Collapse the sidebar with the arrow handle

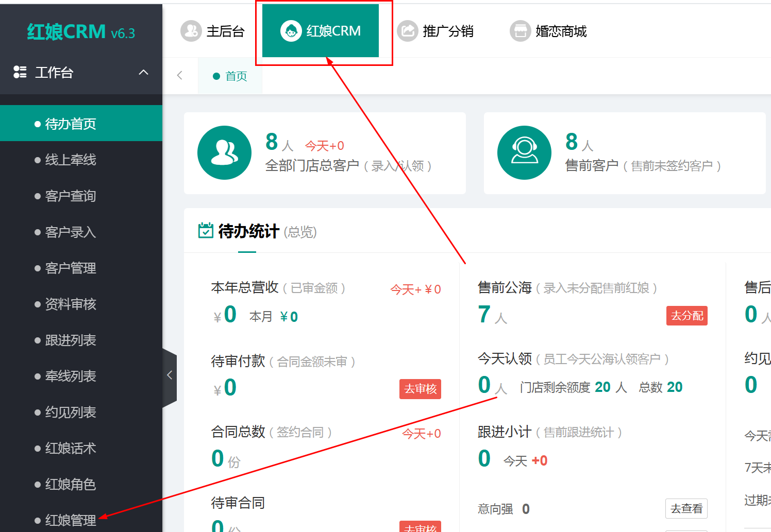click(x=170, y=375)
